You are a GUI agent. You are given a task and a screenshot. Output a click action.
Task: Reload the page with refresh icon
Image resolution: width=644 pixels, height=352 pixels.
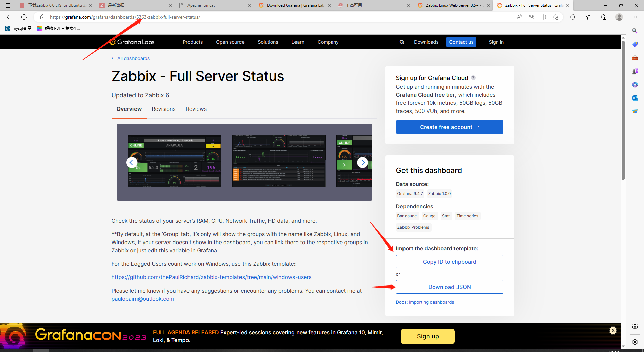coord(24,17)
